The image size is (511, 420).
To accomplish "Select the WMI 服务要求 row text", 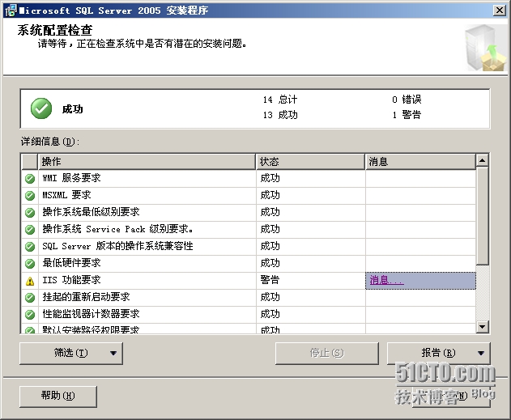I will point(71,178).
